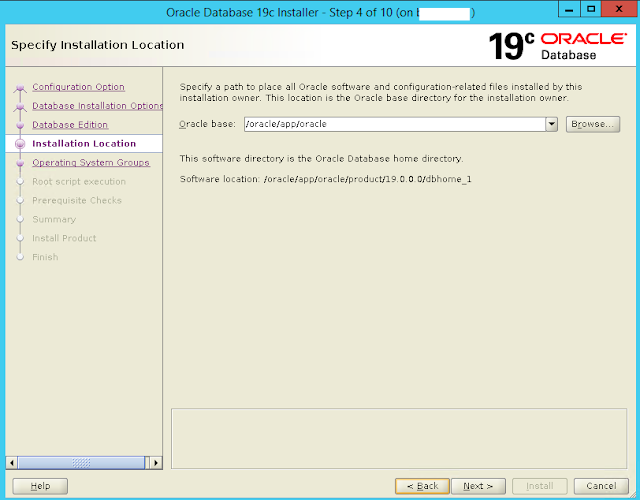Click the empty message box area
Viewport: 640px width, 500px height.
tap(399, 438)
